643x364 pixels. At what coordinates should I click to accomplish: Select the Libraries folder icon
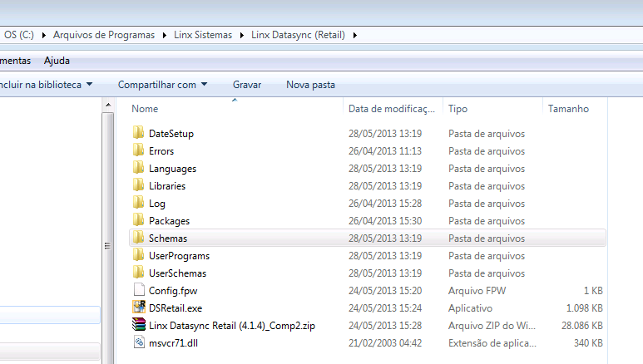139,184
